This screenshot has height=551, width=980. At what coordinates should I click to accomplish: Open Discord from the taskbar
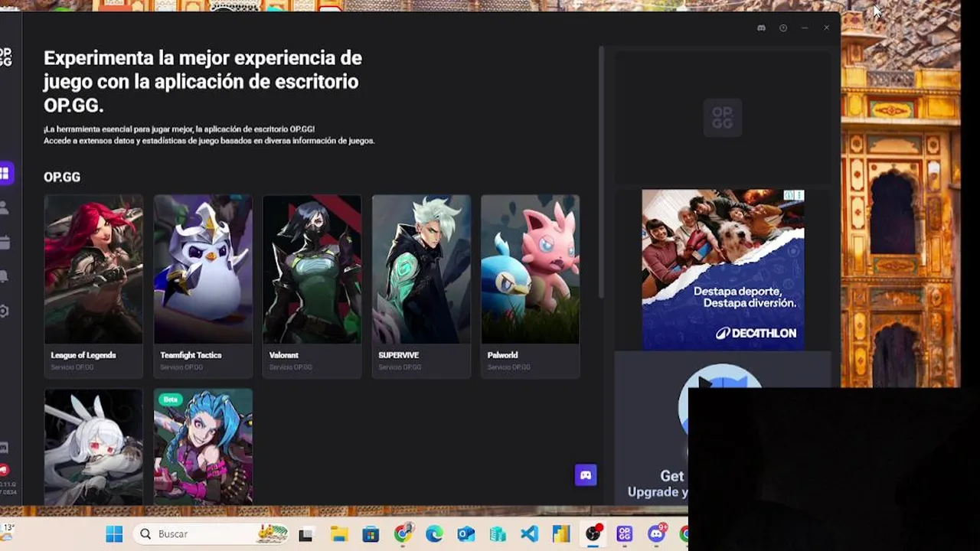tap(657, 534)
